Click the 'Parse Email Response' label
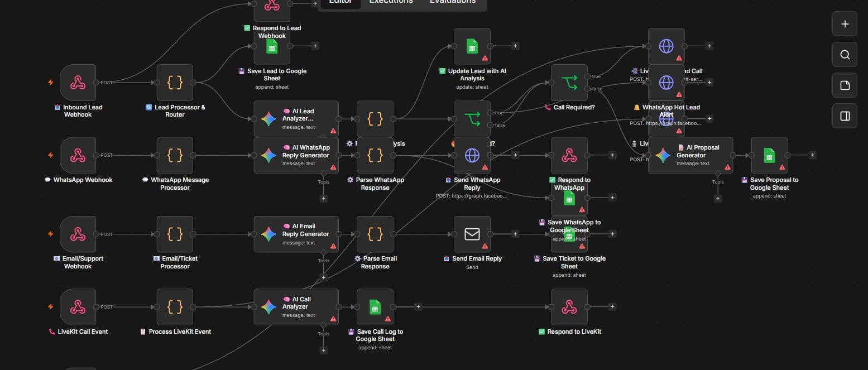The width and height of the screenshot is (868, 370). coord(375,263)
